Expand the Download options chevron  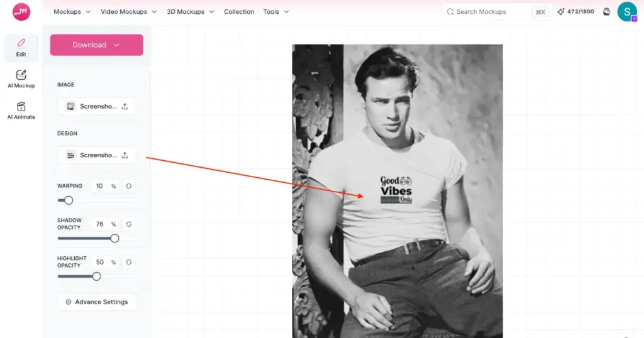coord(116,45)
